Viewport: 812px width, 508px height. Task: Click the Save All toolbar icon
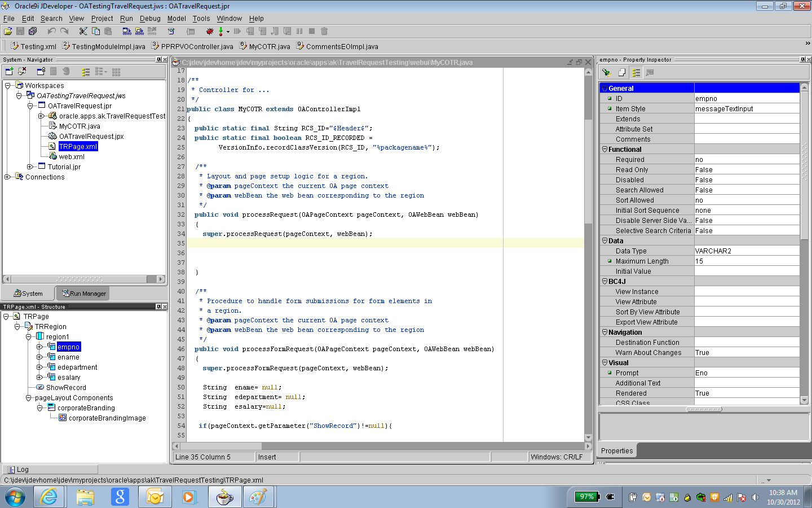(x=33, y=32)
